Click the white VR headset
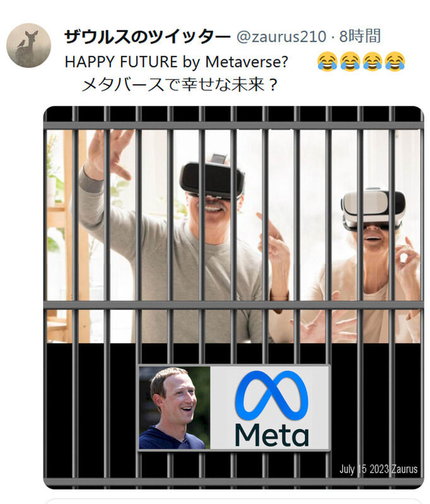 (373, 208)
